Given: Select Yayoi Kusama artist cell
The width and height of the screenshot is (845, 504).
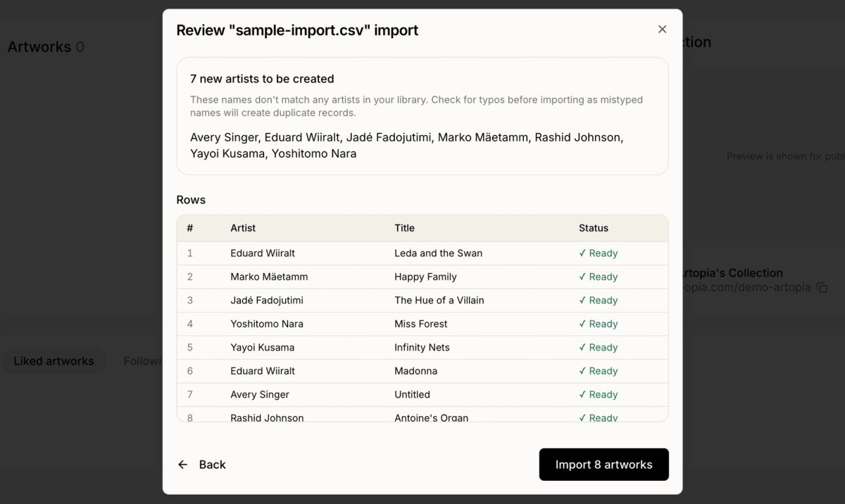Looking at the screenshot, I should coord(263,347).
